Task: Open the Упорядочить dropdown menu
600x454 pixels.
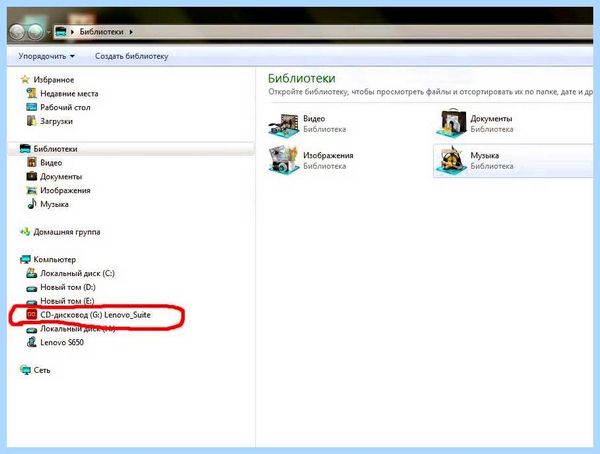Action: pyautogui.click(x=46, y=56)
